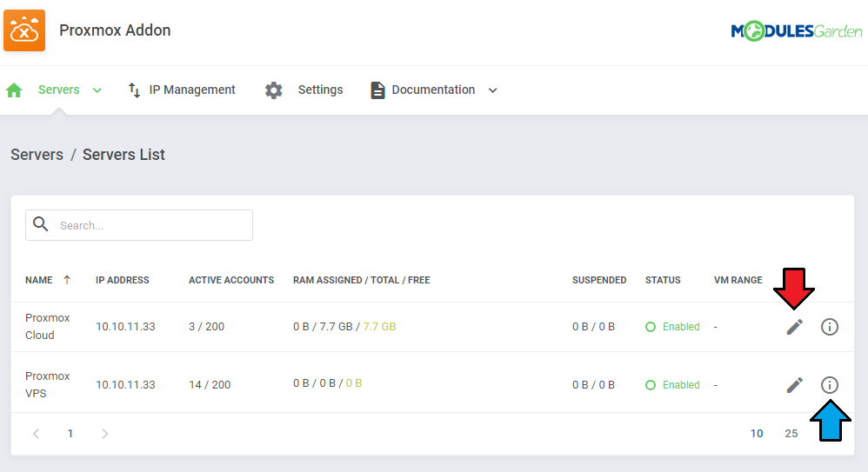Show 25 entries per page
The width and height of the screenshot is (868, 472).
[791, 434]
